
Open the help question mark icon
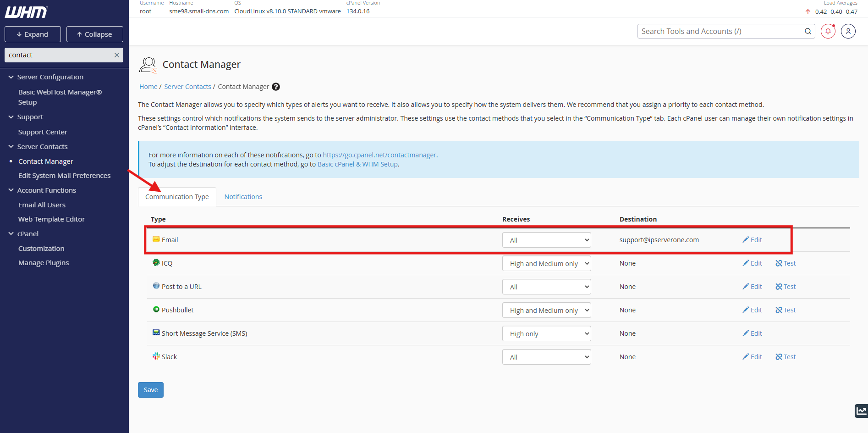coord(276,87)
